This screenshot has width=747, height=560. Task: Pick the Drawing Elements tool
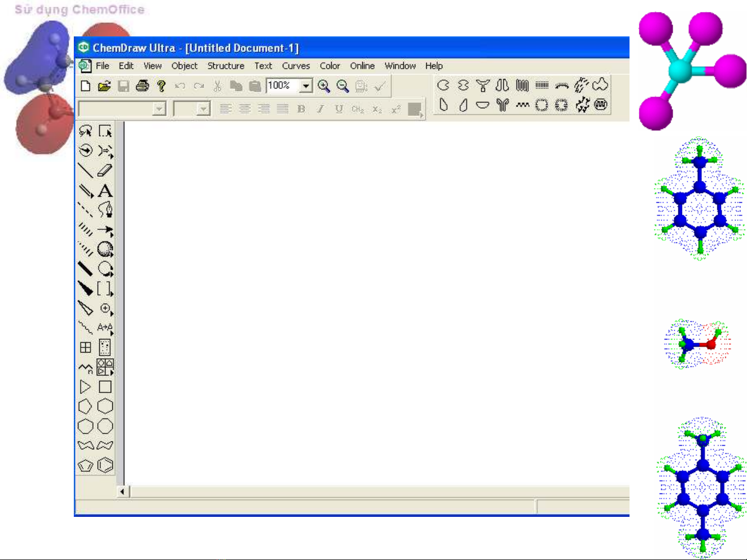(105, 269)
